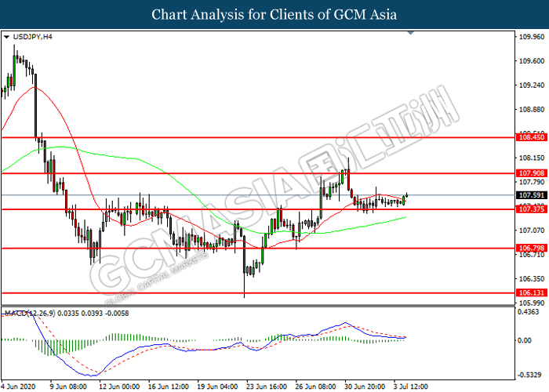This screenshot has width=549, height=392.
Task: Click the 108.880 price axis value
Action: (x=532, y=110)
